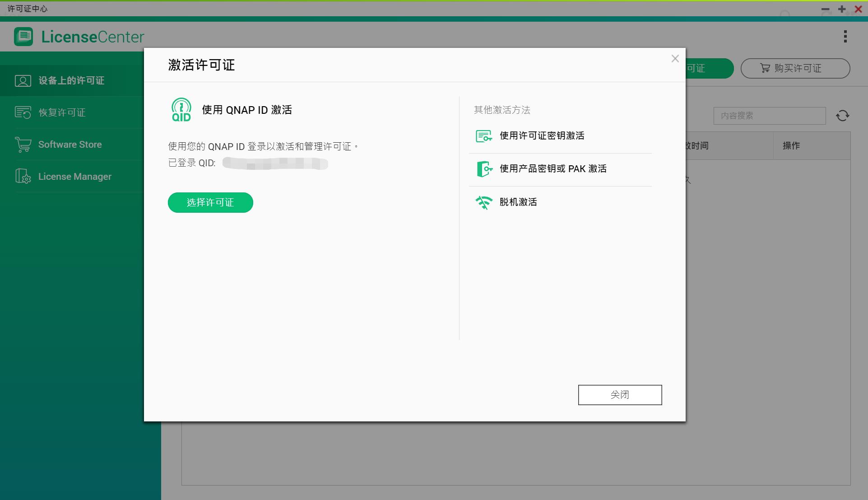Click the 操作 column header

(790, 145)
